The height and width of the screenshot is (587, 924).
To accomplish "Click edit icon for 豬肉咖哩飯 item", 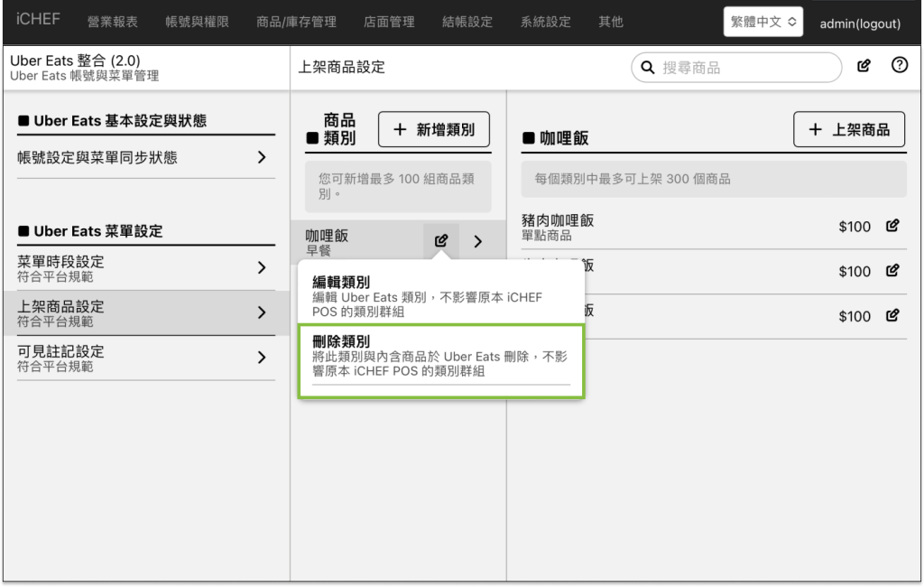I will click(x=892, y=227).
